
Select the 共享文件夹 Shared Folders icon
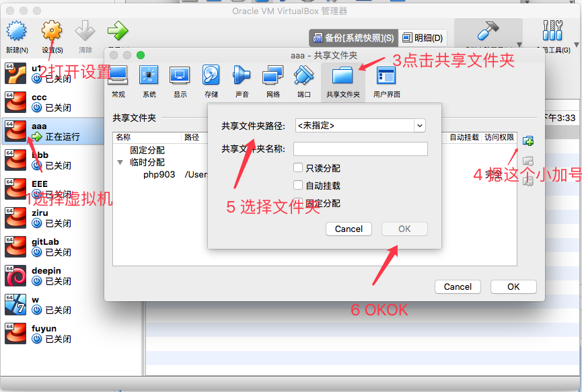[x=342, y=76]
